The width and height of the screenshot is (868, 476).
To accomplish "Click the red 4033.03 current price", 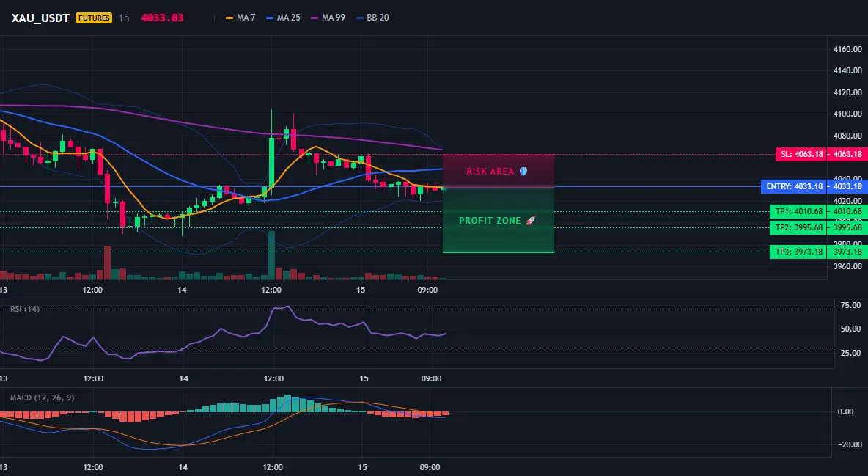I will coord(162,18).
